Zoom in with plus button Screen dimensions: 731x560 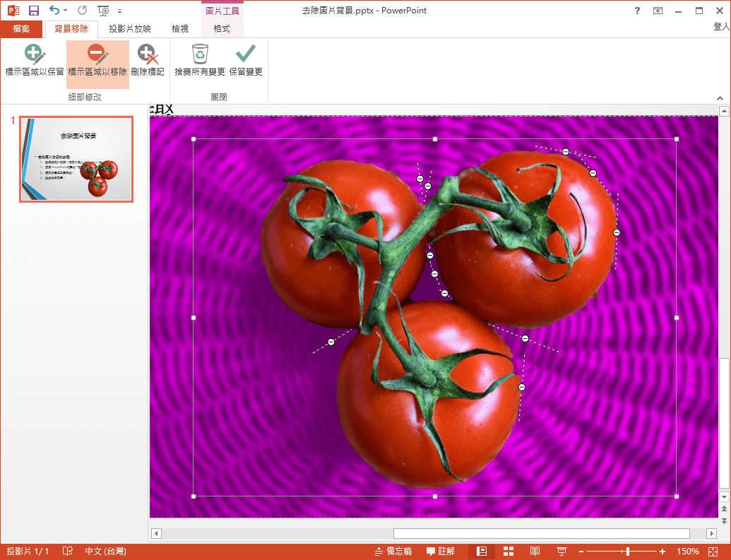pos(662,552)
